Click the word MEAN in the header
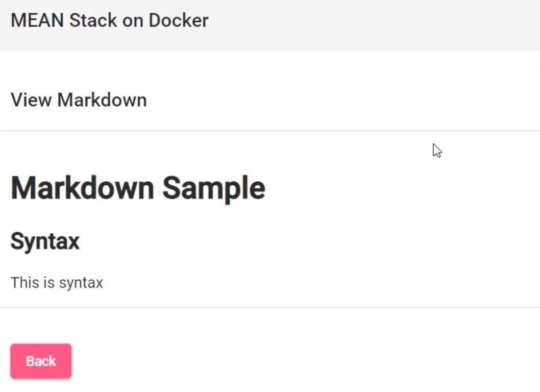The width and height of the screenshot is (540, 392). point(37,20)
